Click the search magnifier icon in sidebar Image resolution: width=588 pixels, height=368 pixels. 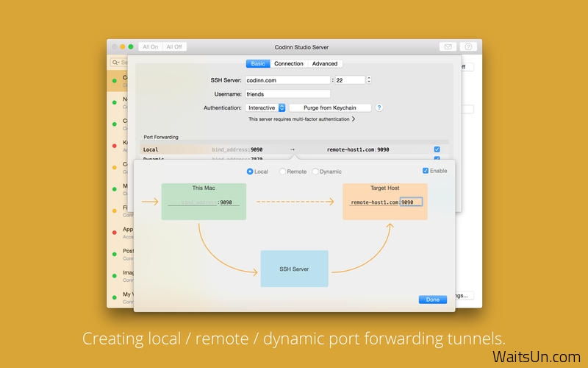[115, 63]
